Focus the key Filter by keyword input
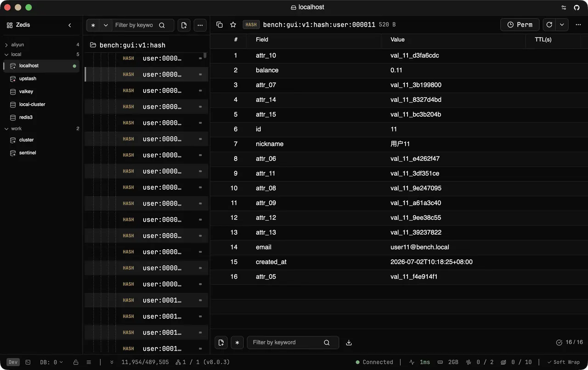Viewport: 588px width, 370px height. 134,25
